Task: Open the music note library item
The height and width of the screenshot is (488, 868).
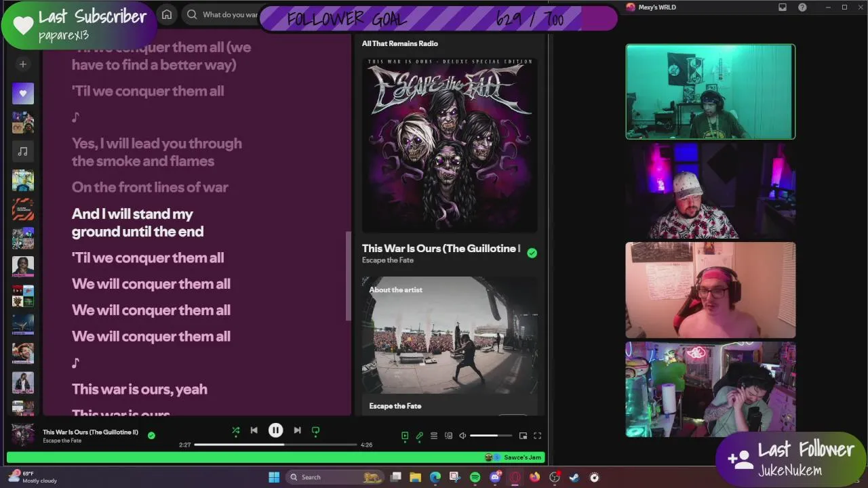Action: tap(22, 151)
